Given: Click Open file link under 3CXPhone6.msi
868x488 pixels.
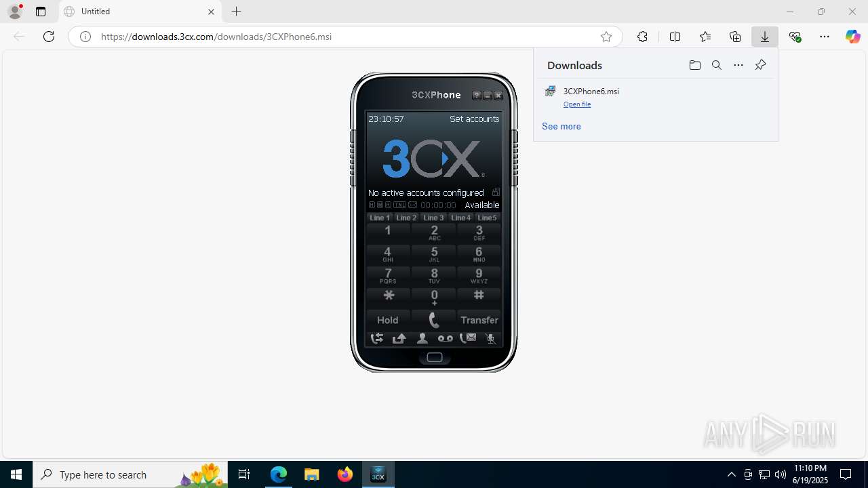Looking at the screenshot, I should [x=577, y=104].
